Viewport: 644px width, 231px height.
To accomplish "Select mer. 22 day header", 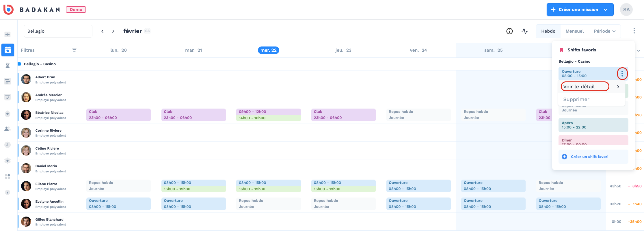I will point(269,50).
